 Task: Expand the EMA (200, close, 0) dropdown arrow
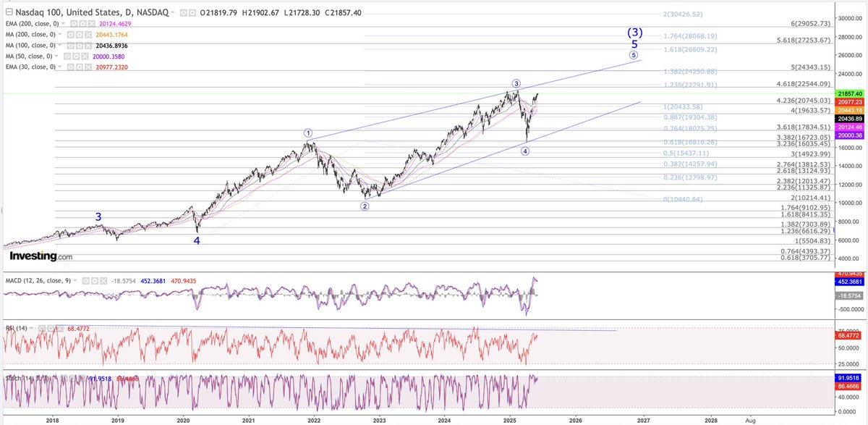pyautogui.click(x=63, y=23)
